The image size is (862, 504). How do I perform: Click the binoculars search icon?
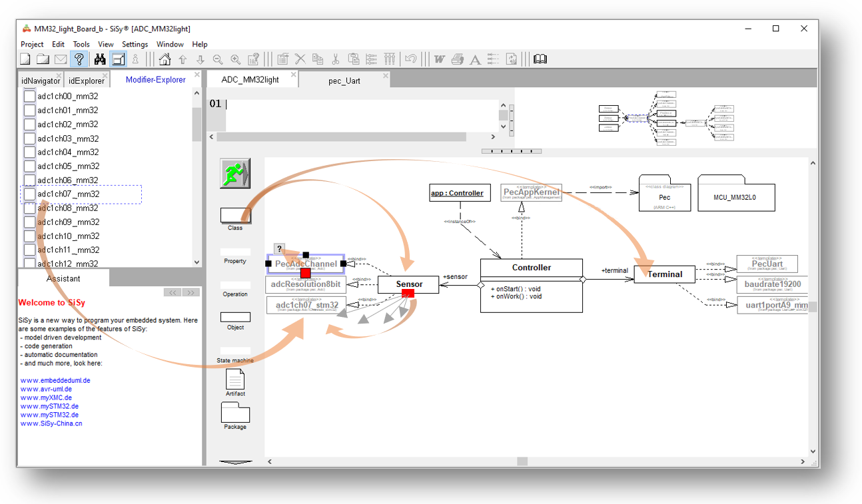(x=99, y=59)
